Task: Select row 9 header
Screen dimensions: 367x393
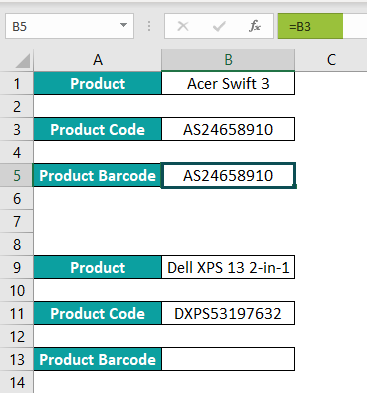Action: pyautogui.click(x=17, y=267)
